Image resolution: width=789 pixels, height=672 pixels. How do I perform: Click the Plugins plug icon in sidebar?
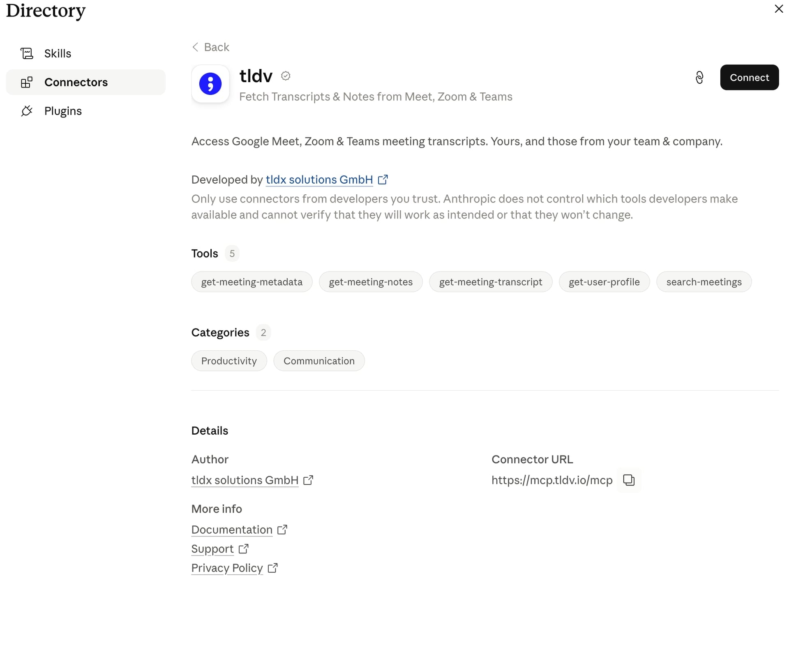(x=27, y=111)
